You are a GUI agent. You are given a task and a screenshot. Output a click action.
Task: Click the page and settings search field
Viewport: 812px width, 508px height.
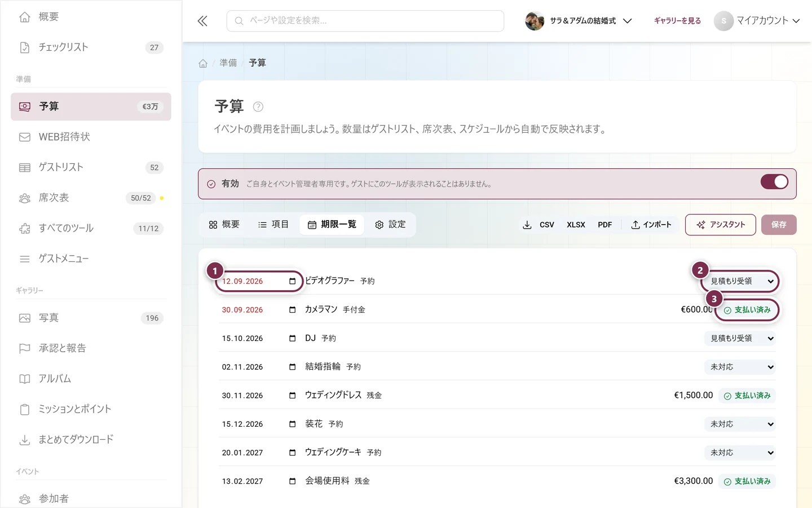pos(365,21)
